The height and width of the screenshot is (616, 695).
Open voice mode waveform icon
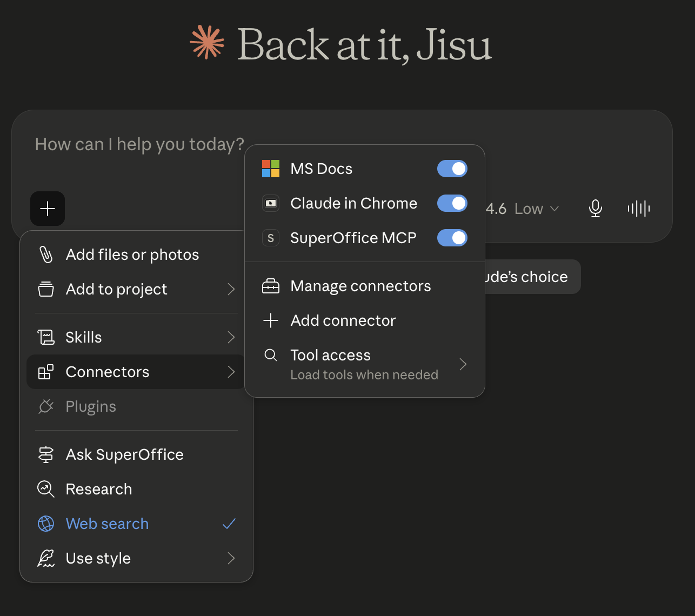tap(639, 209)
